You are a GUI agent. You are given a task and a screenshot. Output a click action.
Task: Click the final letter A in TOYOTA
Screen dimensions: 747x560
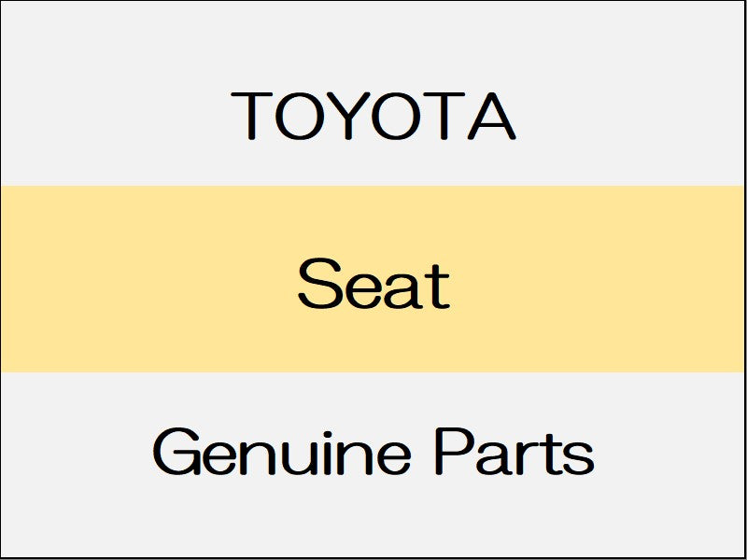(x=494, y=117)
